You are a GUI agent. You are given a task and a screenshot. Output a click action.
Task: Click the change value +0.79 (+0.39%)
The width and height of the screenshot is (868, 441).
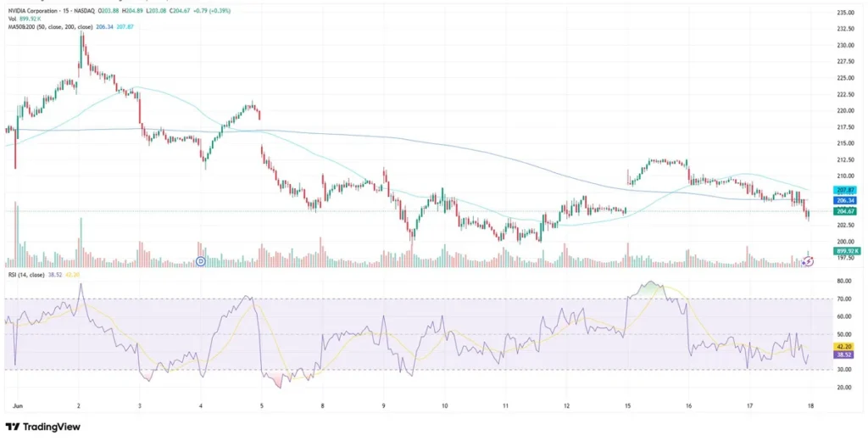pyautogui.click(x=213, y=11)
